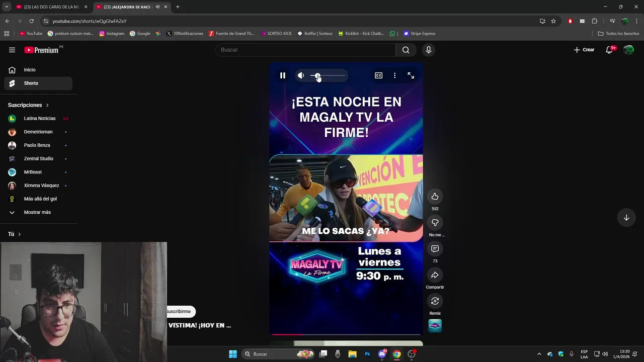Open the Magaly TV sound thumbnail
The height and width of the screenshot is (362, 644).
point(435,326)
